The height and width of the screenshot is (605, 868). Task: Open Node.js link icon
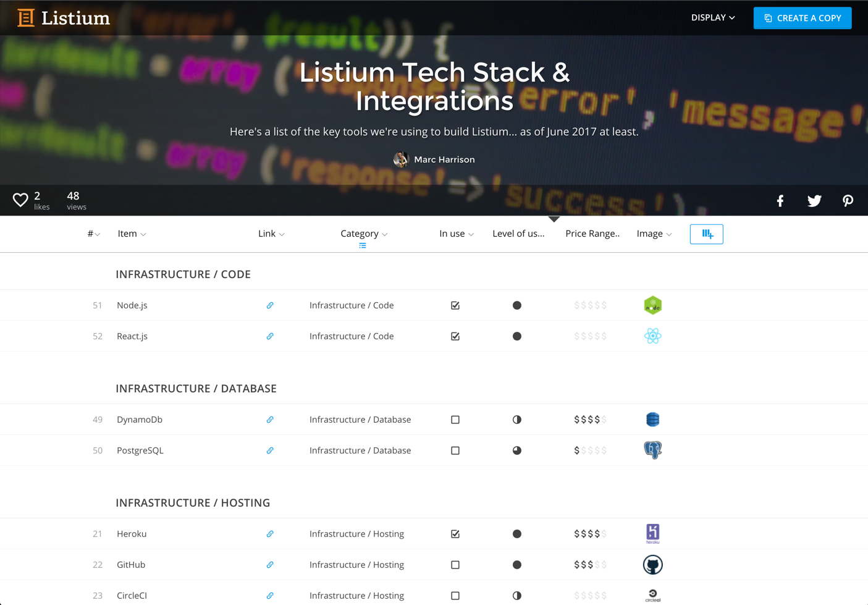click(x=270, y=305)
